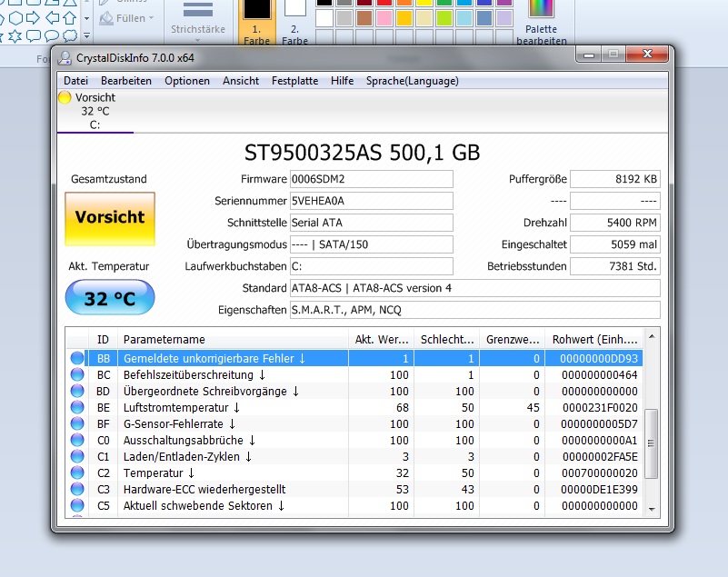The width and height of the screenshot is (728, 577).
Task: Click the Vorsicht health status button
Action: click(110, 219)
